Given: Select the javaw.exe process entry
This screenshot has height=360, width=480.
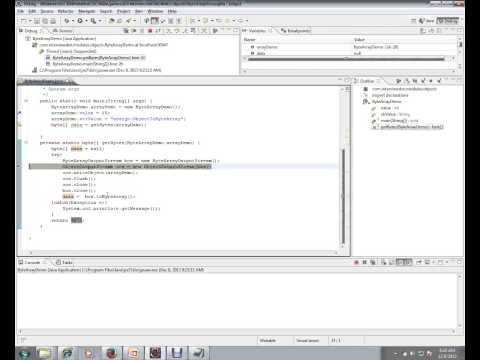Looking at the screenshot, I should 100,70.
